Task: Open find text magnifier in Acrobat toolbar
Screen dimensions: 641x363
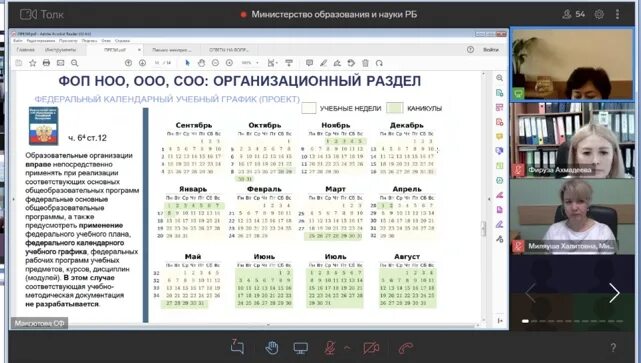Action: point(74,63)
